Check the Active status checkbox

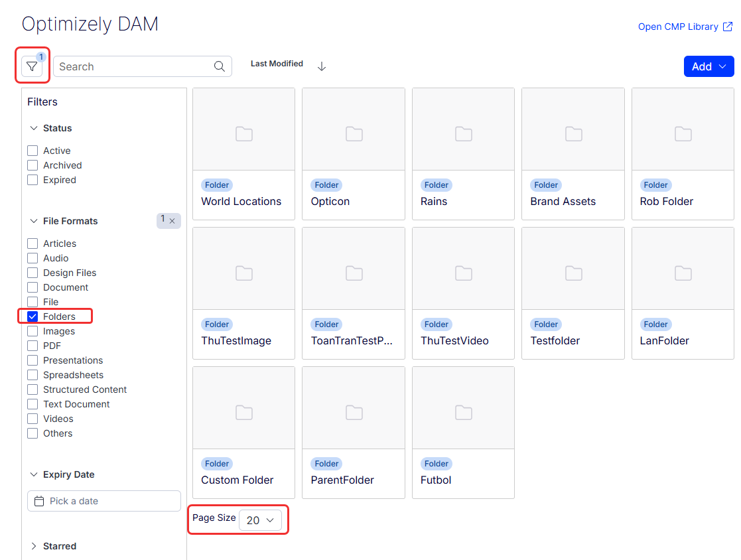(33, 151)
